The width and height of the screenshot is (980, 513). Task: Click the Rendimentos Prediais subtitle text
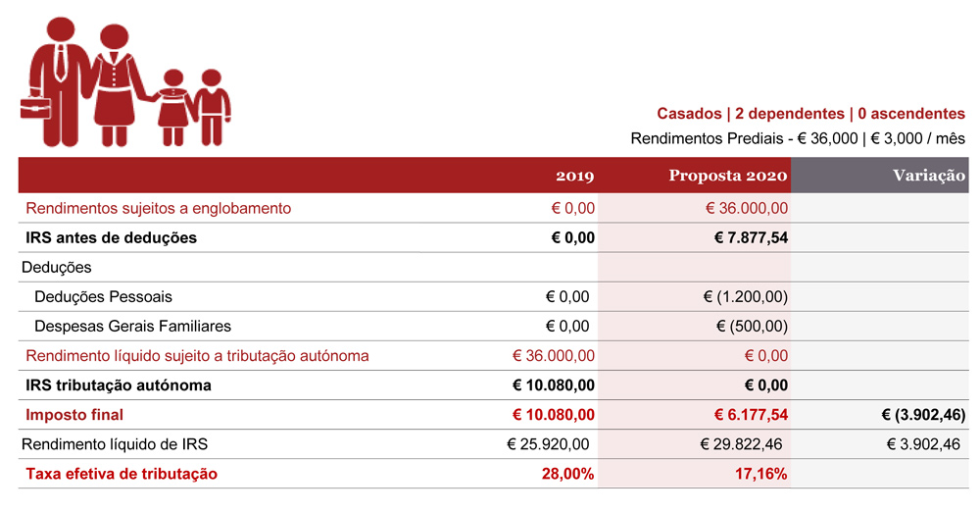point(798,139)
